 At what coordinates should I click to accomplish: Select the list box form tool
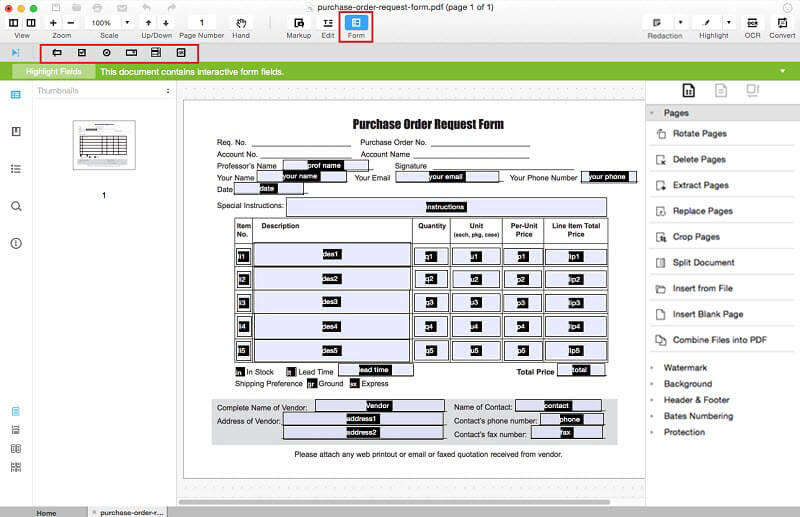[x=156, y=53]
